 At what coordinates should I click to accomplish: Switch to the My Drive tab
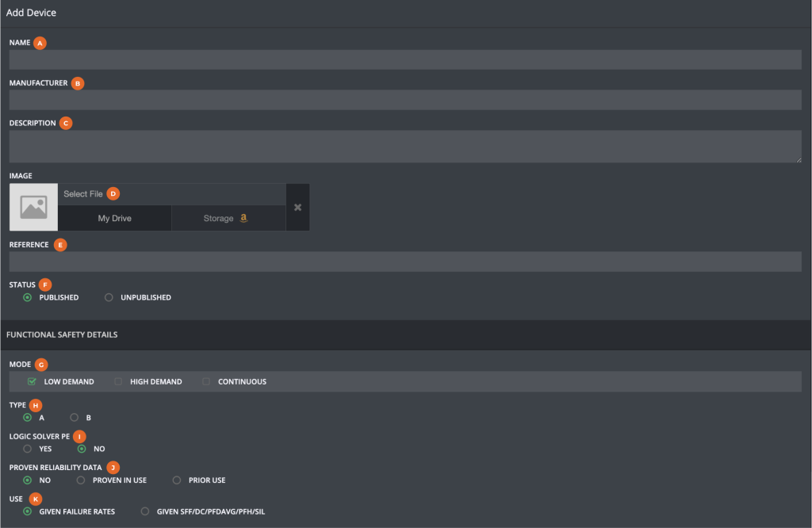click(114, 217)
